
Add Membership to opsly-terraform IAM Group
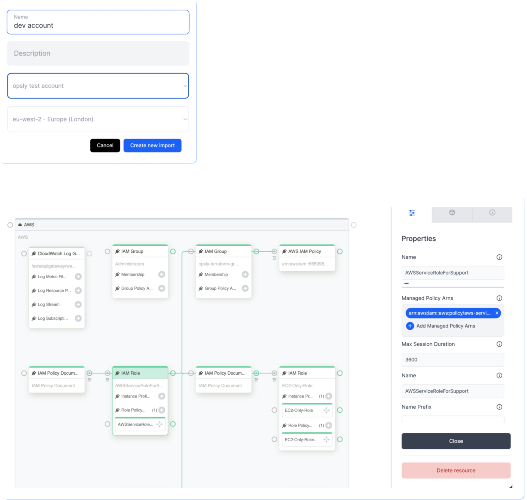pyautogui.click(x=245, y=275)
